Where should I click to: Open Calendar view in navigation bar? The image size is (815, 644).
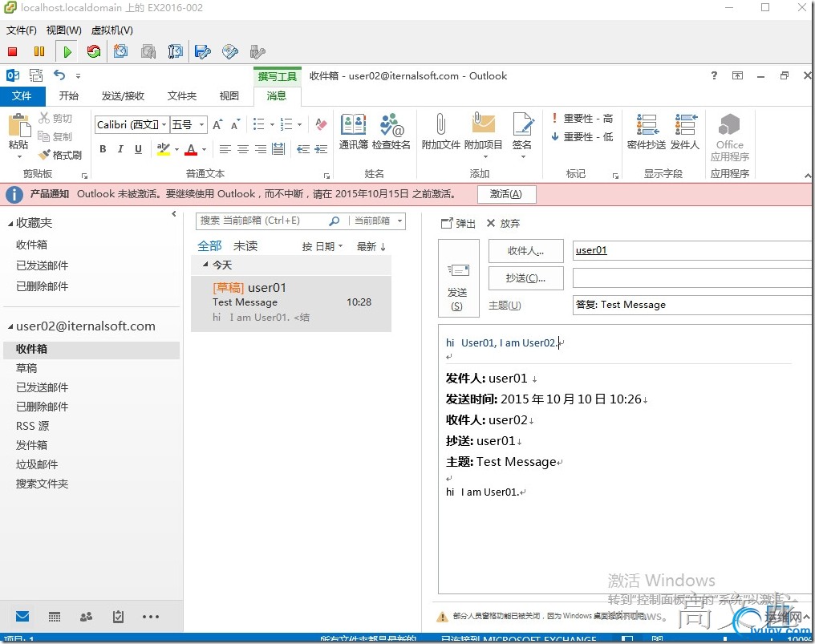(x=54, y=617)
